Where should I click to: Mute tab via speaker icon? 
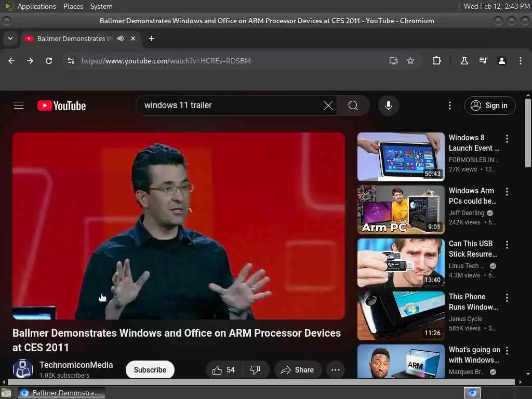(121, 38)
